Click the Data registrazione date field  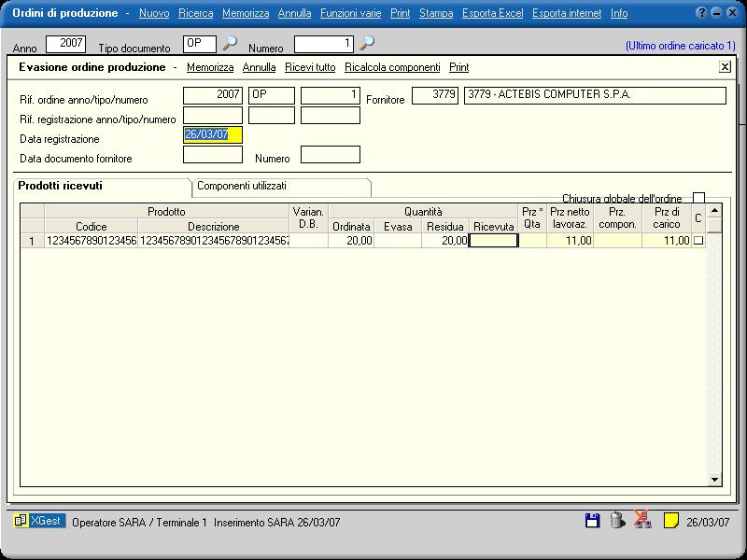[x=213, y=134]
